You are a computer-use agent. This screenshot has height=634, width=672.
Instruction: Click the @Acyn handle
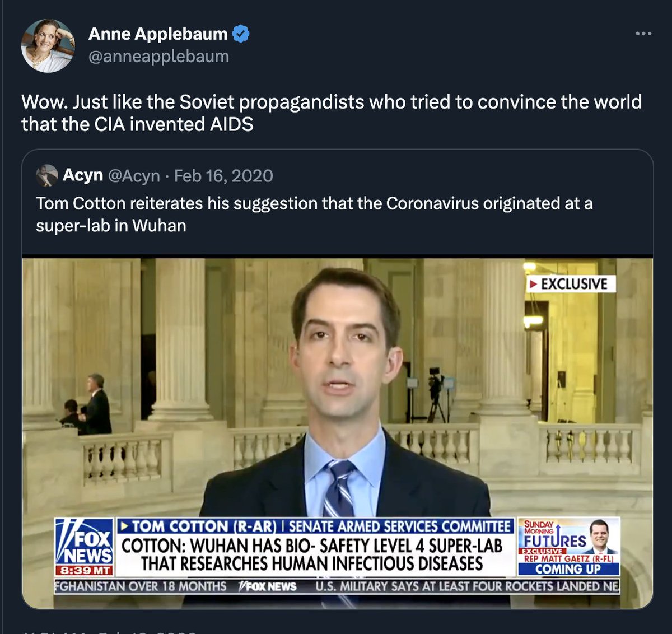pyautogui.click(x=134, y=176)
